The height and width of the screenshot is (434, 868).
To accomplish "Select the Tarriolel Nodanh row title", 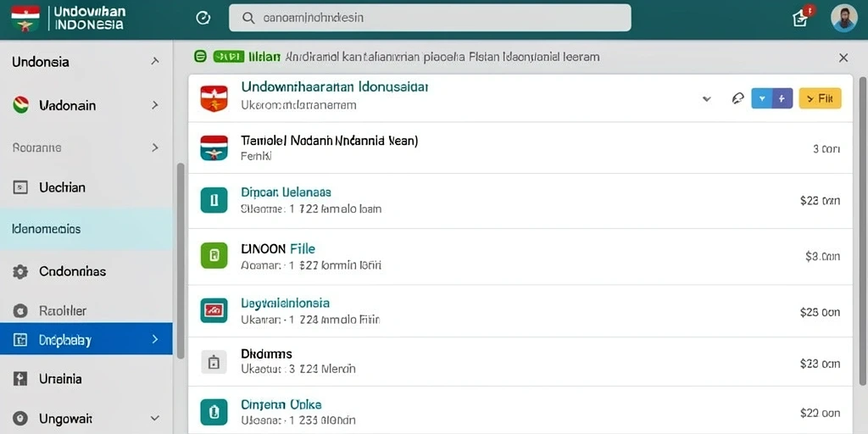I will click(x=330, y=141).
